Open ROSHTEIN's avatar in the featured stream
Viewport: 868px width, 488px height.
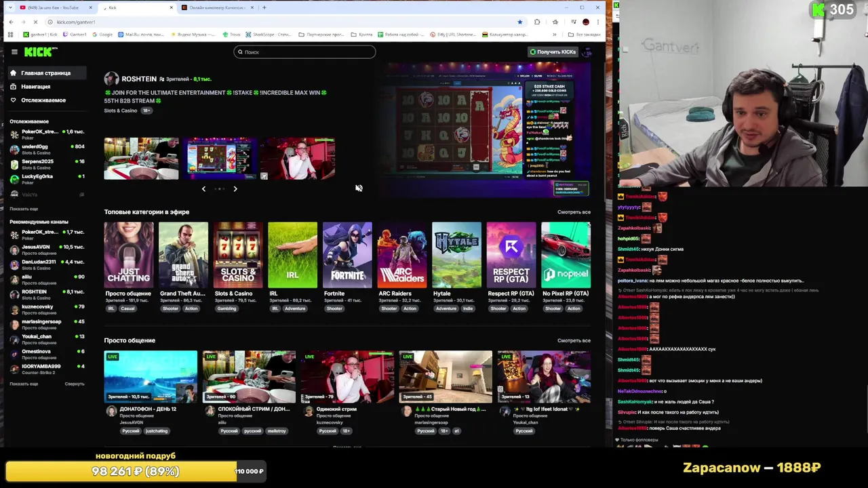111,79
